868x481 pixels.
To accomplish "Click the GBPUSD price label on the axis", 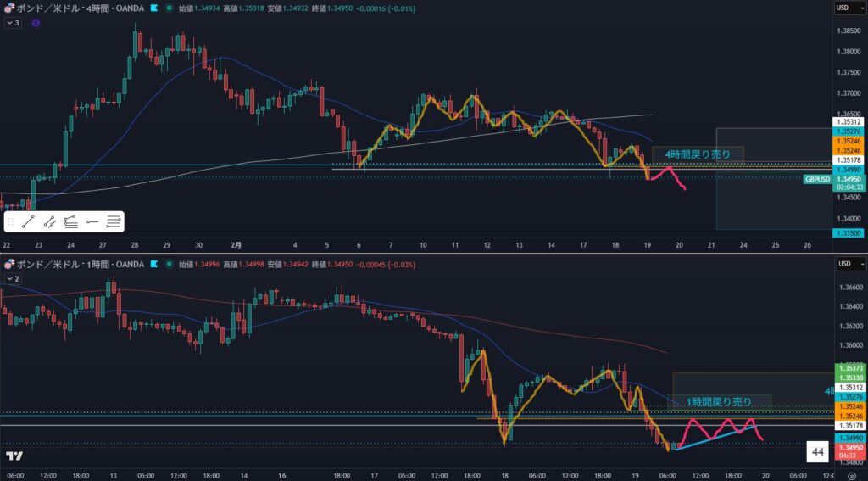I will pyautogui.click(x=817, y=179).
